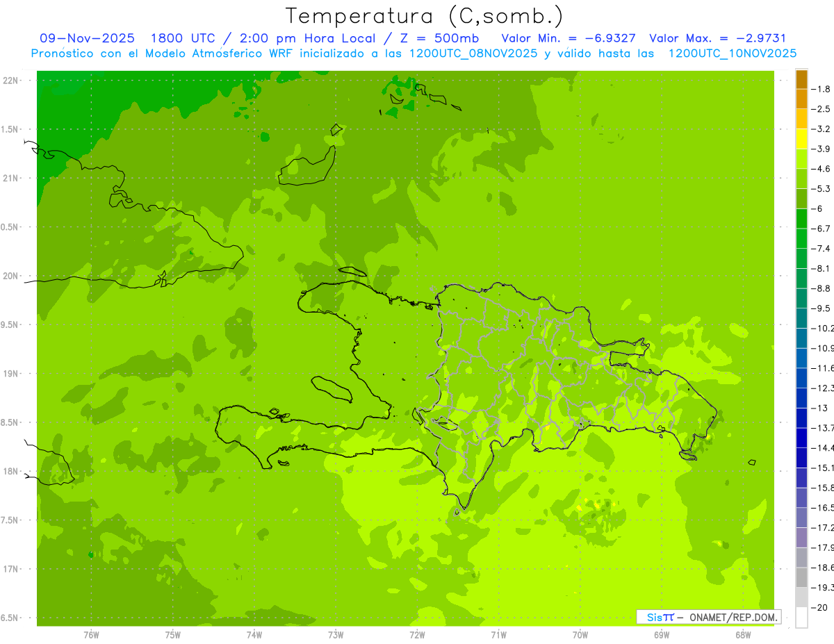Click the '72W' longitude axis label
This screenshot has height=644, width=834.
(417, 634)
